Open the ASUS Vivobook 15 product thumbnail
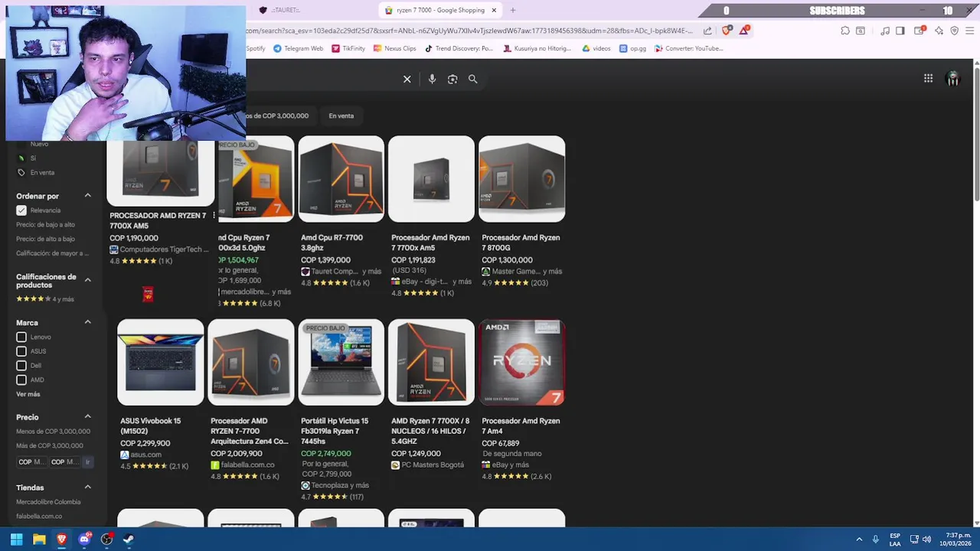980x551 pixels. pos(161,362)
